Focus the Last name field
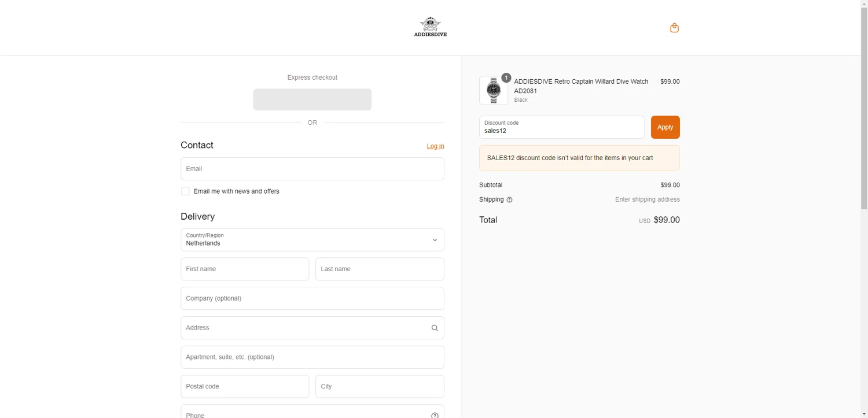The height and width of the screenshot is (418, 868). [x=380, y=269]
